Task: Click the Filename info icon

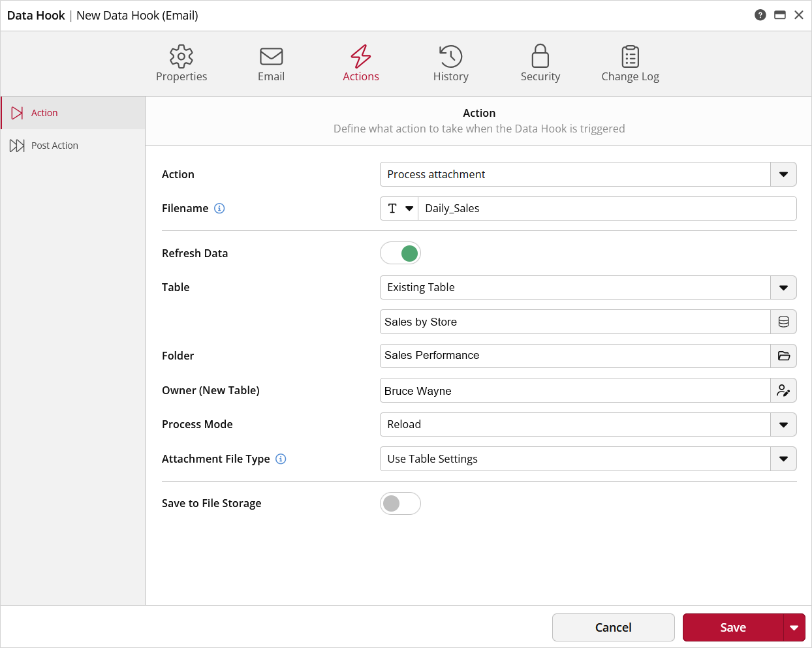Action: (219, 208)
